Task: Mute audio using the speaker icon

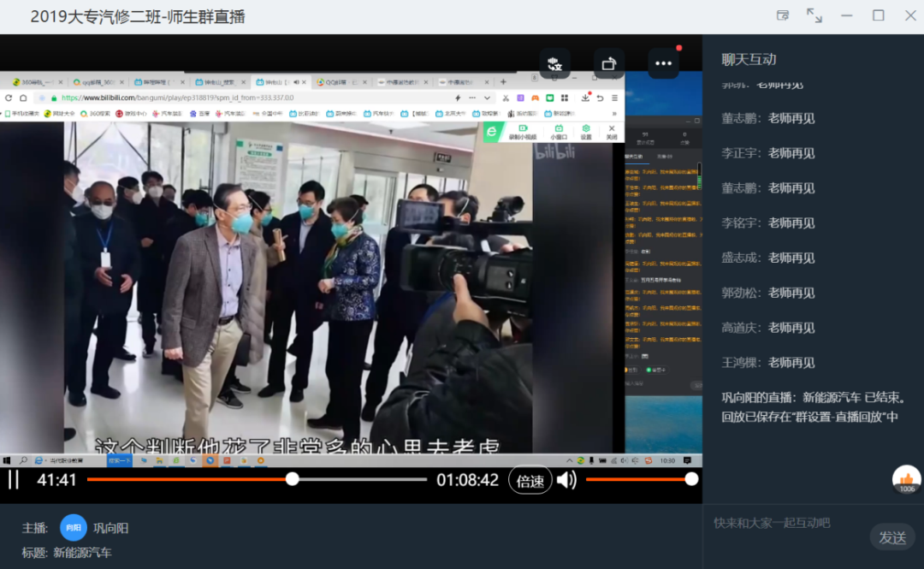Action: click(566, 480)
